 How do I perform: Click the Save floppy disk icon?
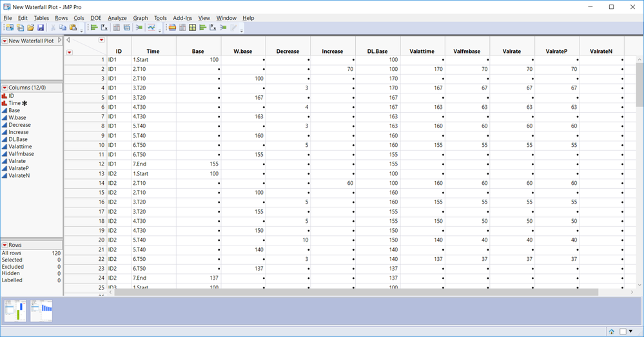point(41,28)
